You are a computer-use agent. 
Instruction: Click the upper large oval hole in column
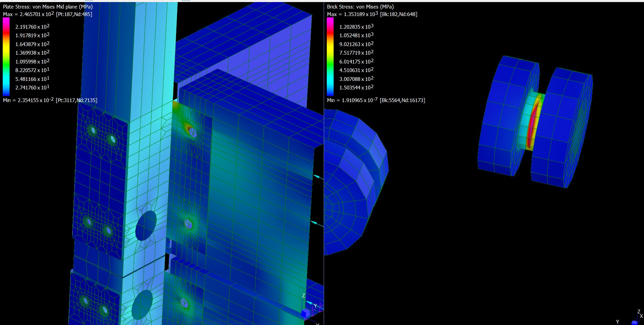click(x=146, y=225)
